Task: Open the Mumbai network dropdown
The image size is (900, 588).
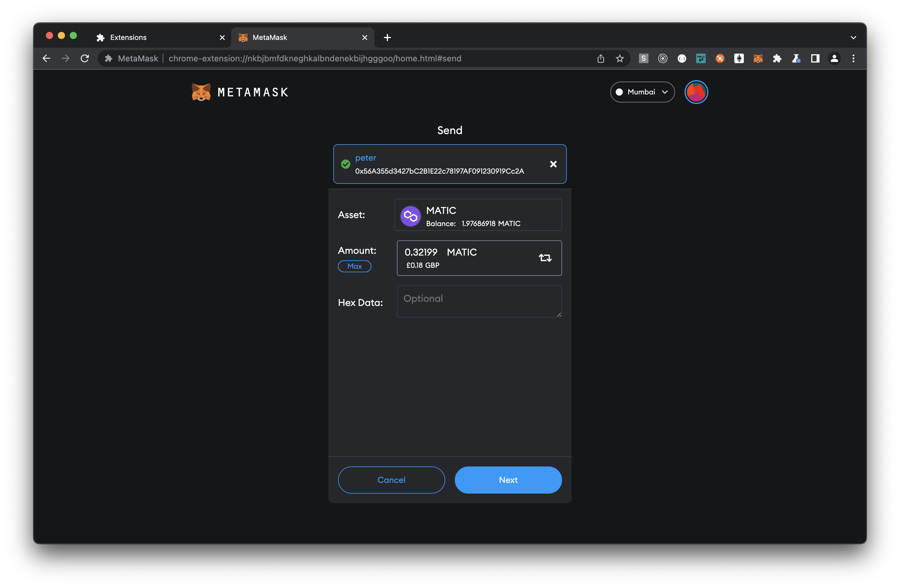Action: coord(642,92)
